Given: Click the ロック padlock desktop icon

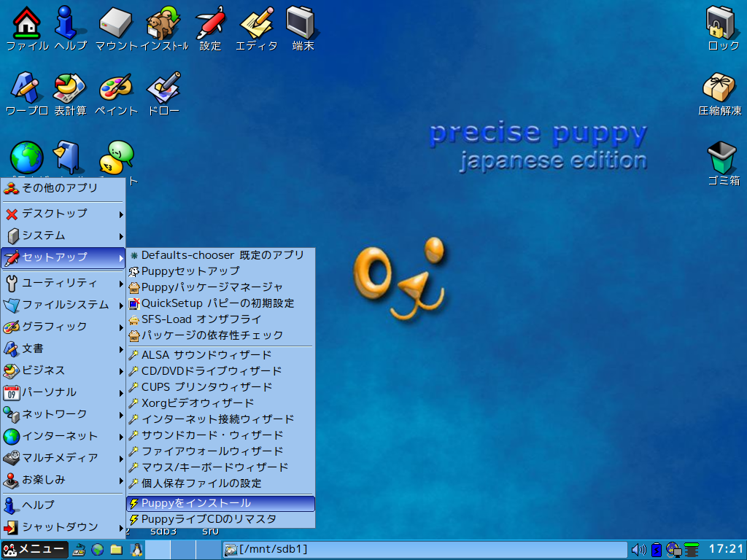Looking at the screenshot, I should pyautogui.click(x=720, y=23).
